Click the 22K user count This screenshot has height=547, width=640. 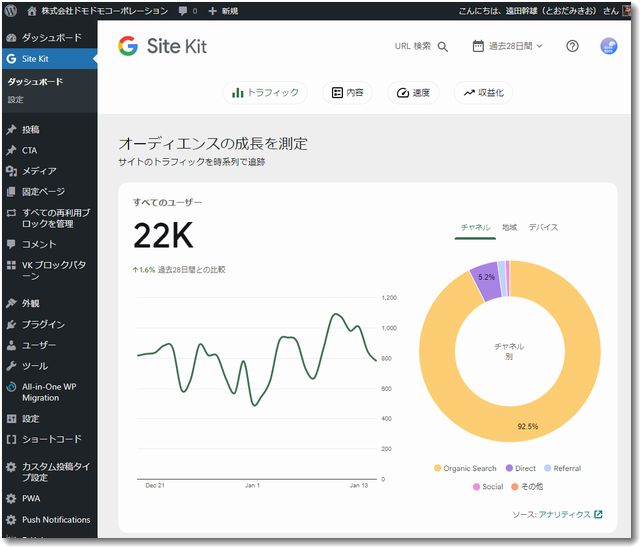click(163, 236)
